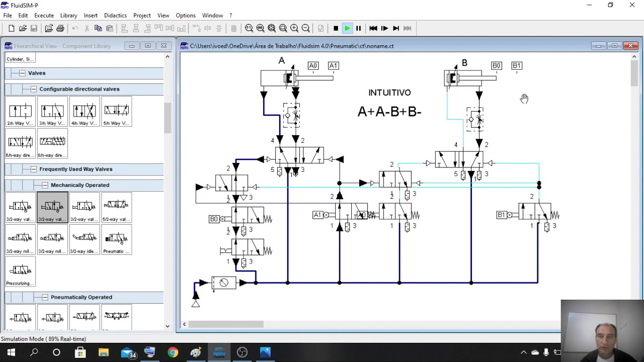Click the Single Step simulation icon

tap(384, 28)
